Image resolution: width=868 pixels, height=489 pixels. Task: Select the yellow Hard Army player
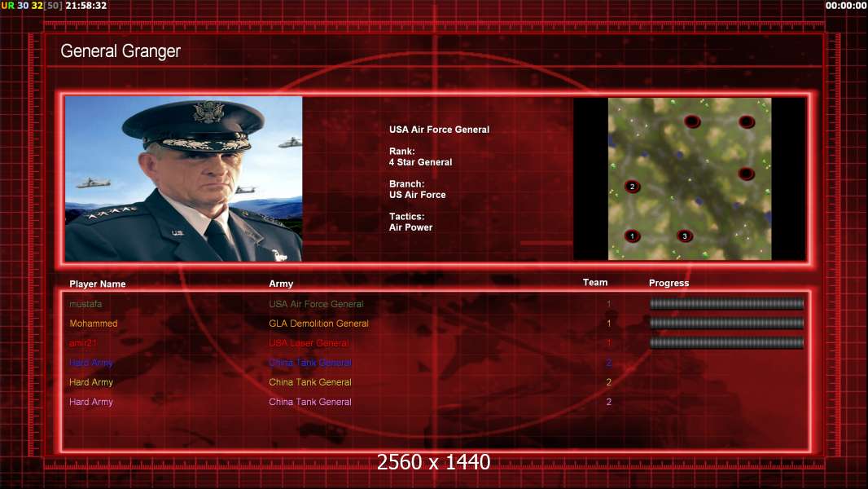pyautogui.click(x=91, y=382)
